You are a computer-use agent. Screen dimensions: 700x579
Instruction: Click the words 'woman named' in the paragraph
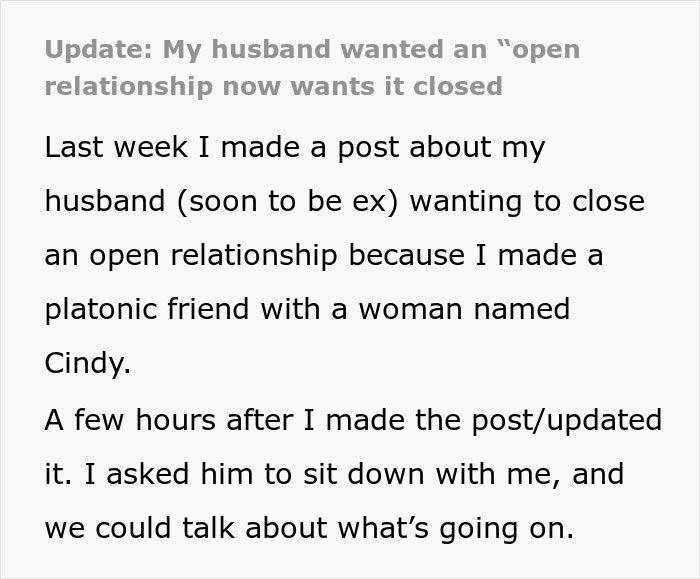(x=464, y=309)
